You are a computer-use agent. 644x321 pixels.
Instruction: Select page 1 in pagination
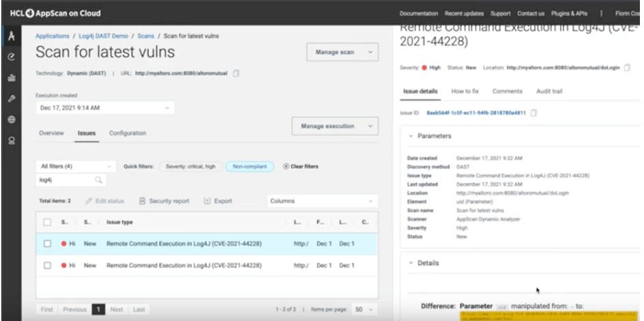pos(98,309)
